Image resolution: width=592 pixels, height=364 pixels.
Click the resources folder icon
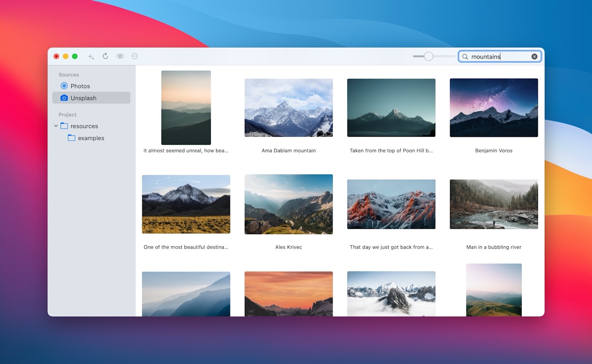(64, 126)
